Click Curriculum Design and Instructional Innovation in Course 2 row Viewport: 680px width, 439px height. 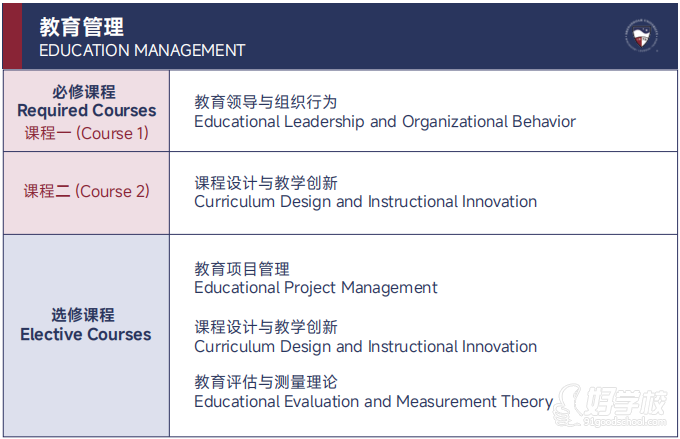[x=365, y=202]
